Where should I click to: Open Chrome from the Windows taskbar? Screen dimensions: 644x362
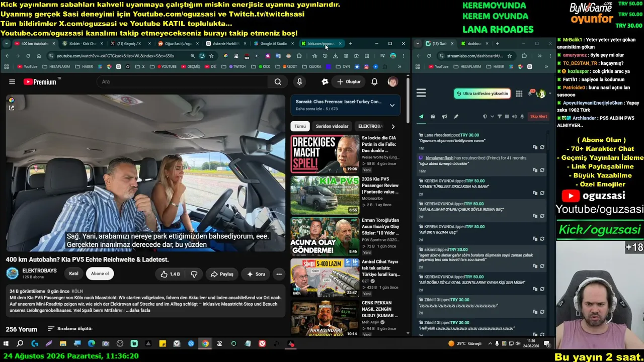(x=205, y=344)
